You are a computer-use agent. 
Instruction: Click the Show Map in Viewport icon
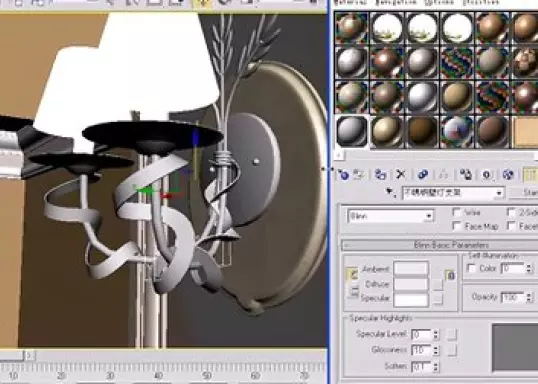point(507,174)
